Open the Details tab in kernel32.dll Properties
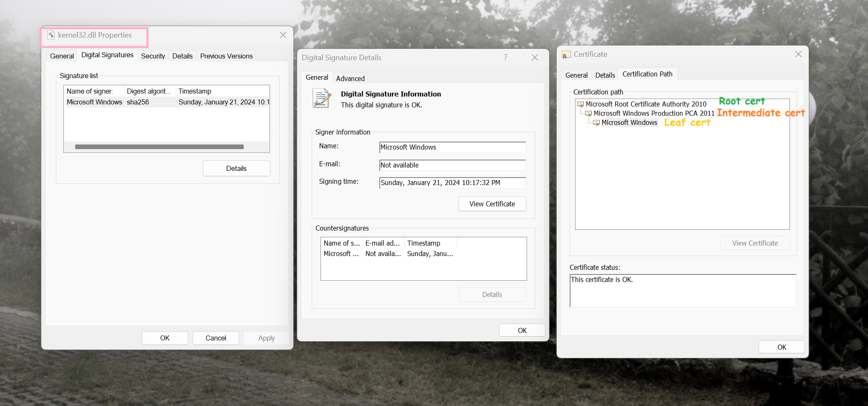This screenshot has width=868, height=406. click(x=182, y=56)
